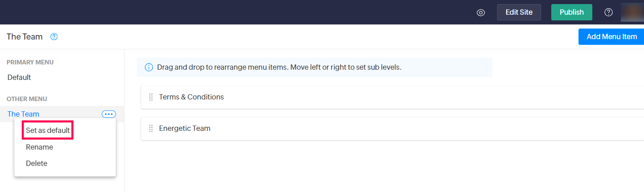Open the user profile avatar
Viewport: 644px width, 192px height.
(x=632, y=12)
